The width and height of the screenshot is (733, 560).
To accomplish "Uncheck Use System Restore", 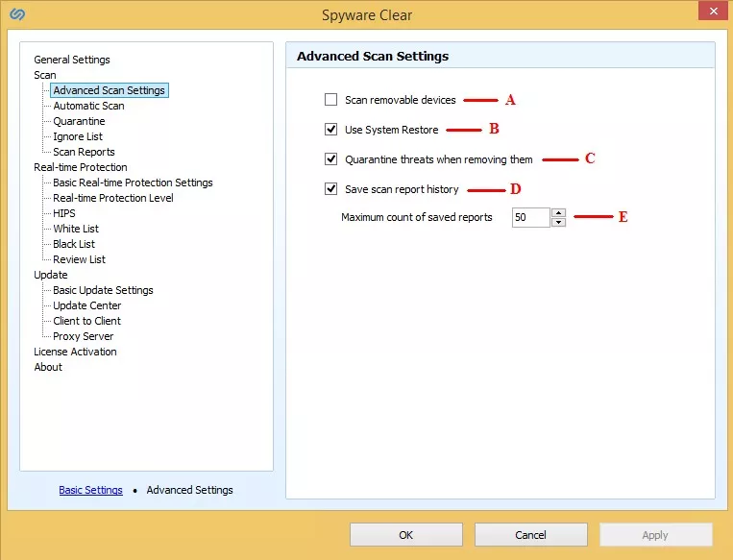I will pyautogui.click(x=331, y=130).
